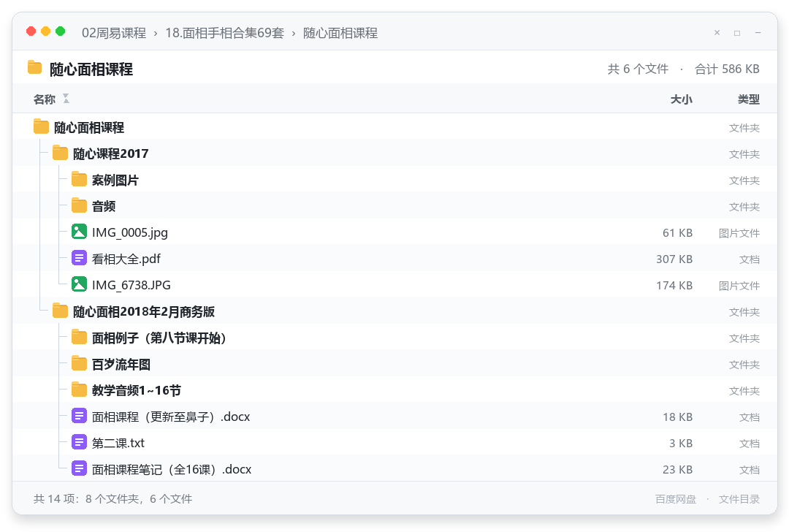Select file name 面相课程笔记（全16课）.docx
Image resolution: width=789 pixels, height=532 pixels.
(x=172, y=469)
